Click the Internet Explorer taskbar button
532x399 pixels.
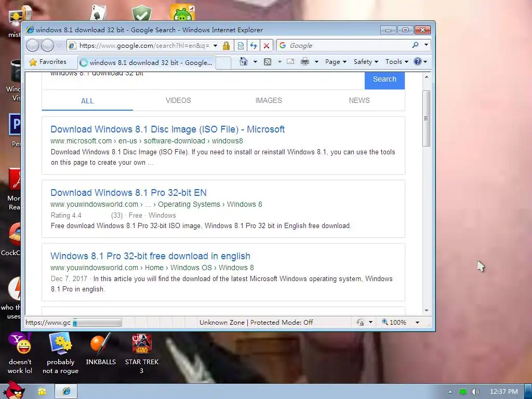click(66, 392)
